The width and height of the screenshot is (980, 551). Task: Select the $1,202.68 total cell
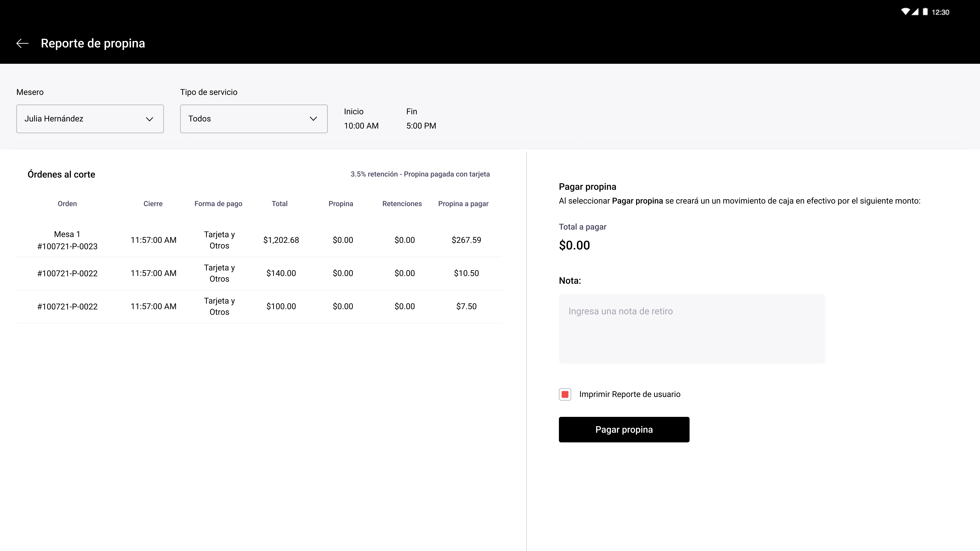pyautogui.click(x=281, y=240)
